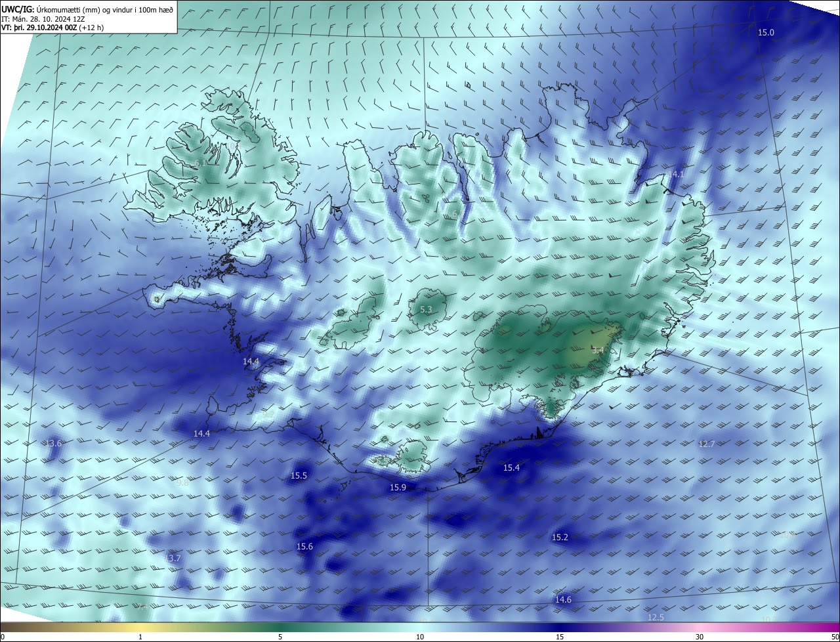
Task: Click the yellow segment of the colour bar
Action: pos(141,628)
